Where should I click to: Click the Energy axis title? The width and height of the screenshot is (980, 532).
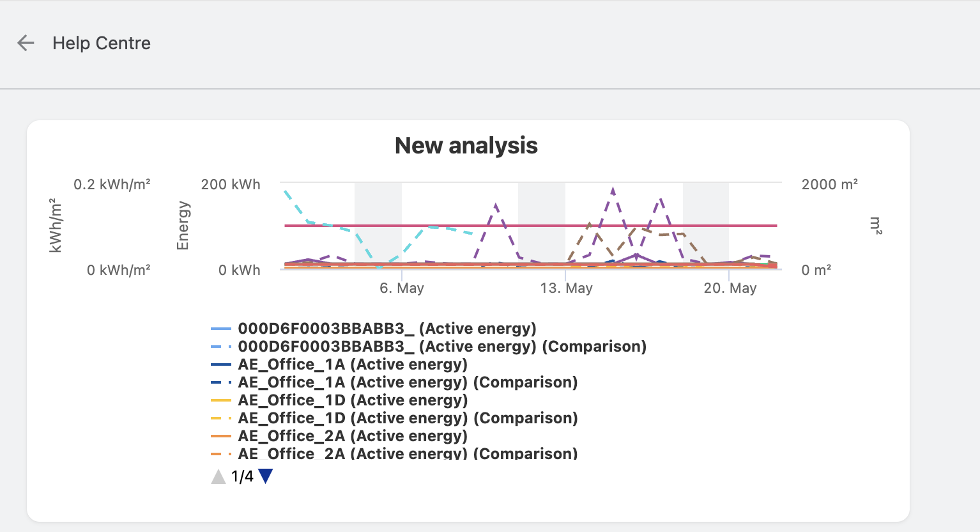click(183, 225)
